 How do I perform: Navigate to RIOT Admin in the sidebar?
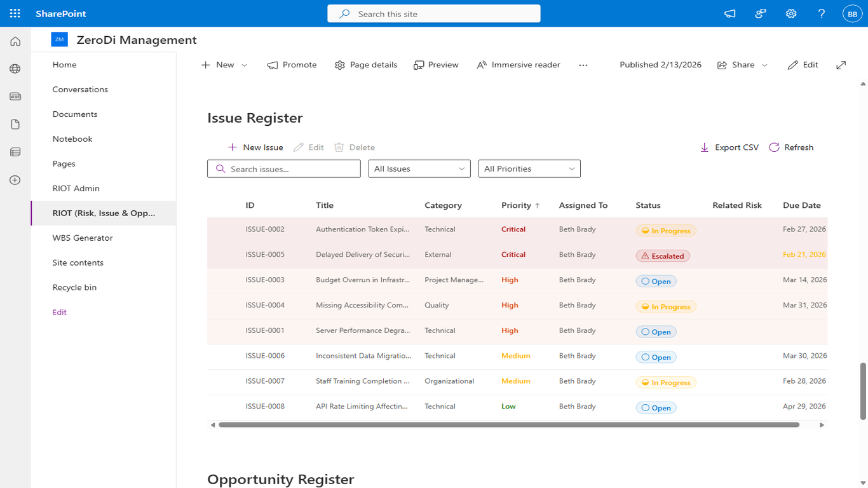click(76, 188)
